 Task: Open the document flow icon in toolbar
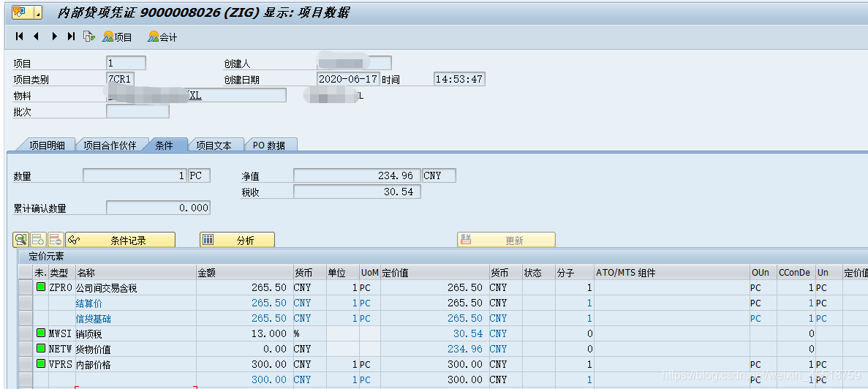[88, 37]
